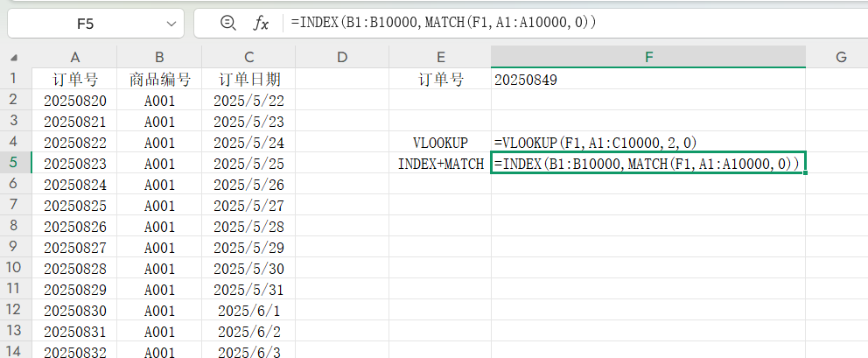Select column G header
Image resolution: width=868 pixels, height=358 pixels.
[840, 58]
